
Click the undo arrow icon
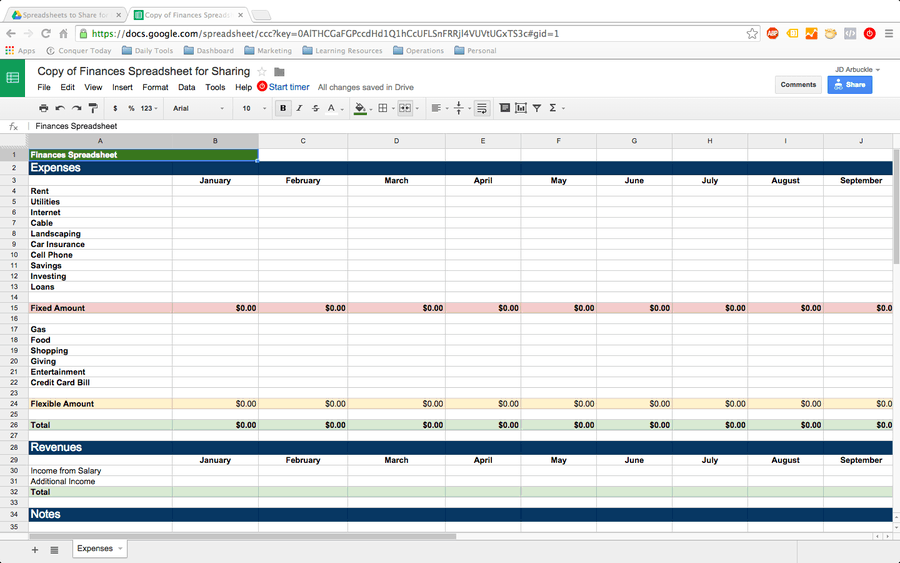pos(60,108)
